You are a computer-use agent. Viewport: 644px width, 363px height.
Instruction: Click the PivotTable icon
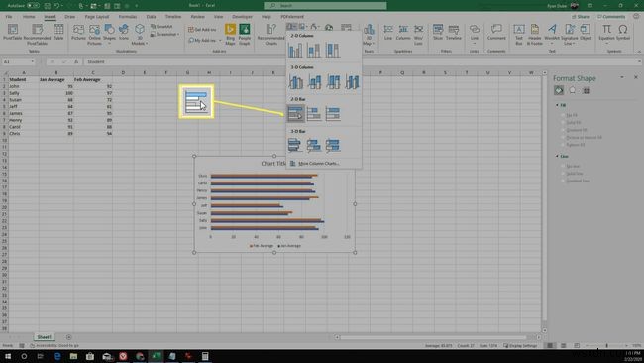coord(12,32)
